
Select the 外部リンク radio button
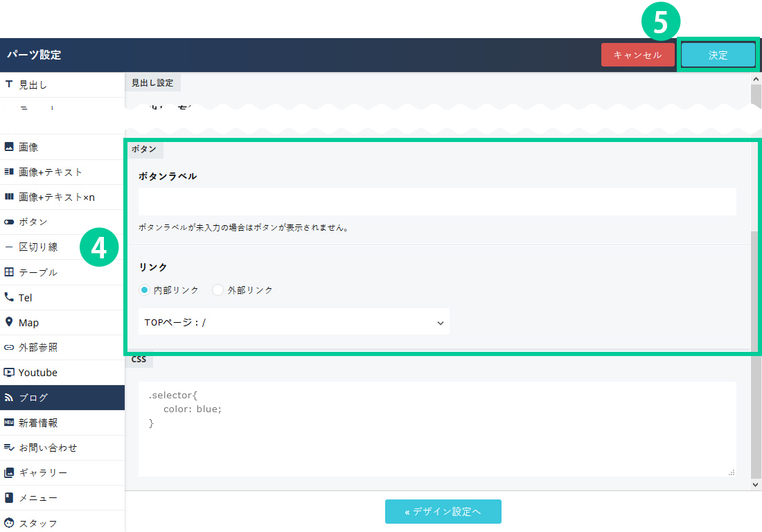pos(218,290)
